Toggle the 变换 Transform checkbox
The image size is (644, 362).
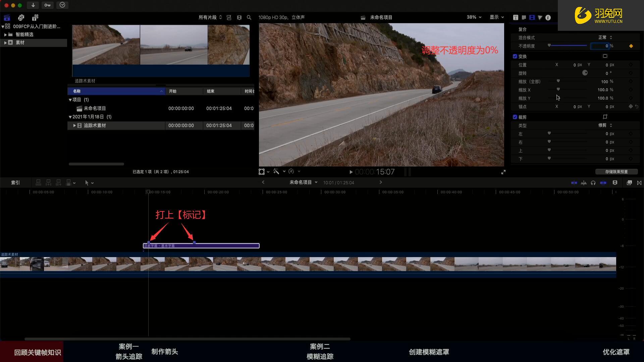coord(515,56)
